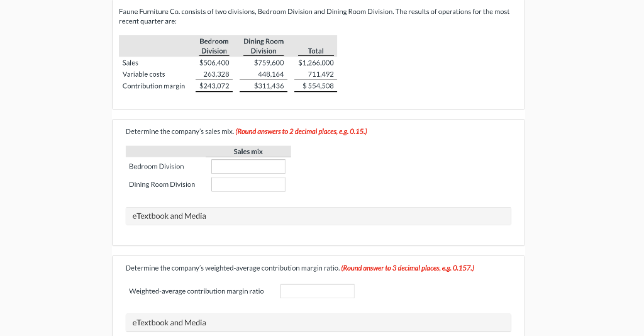The image size is (644, 336).
Task: Click the Bedroom Division sales value $506,400
Action: [214, 63]
